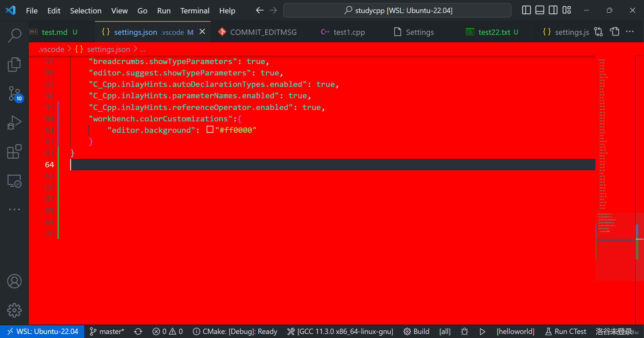Open the File menu
The height and width of the screenshot is (338, 644).
[x=32, y=11]
